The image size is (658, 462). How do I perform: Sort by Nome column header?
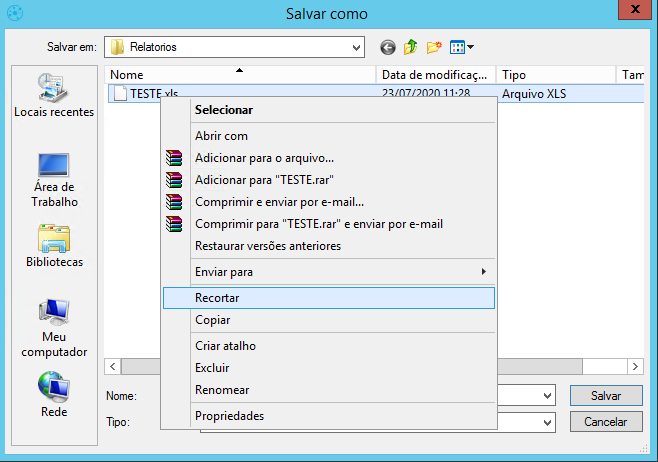(x=240, y=75)
